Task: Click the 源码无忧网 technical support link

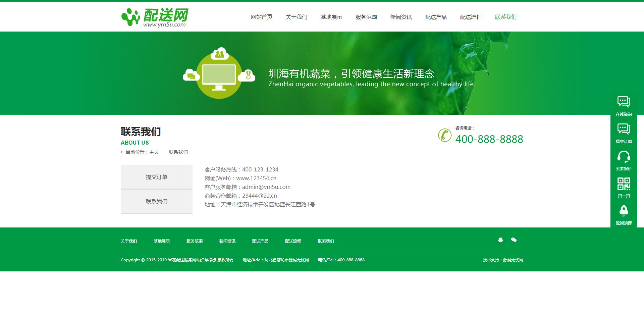Action: (513, 260)
